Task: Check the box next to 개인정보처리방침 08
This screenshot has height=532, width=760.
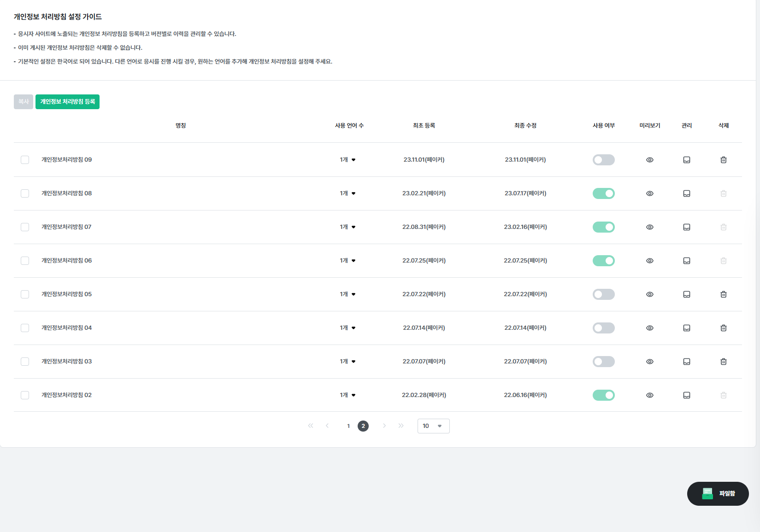Action: click(25, 193)
